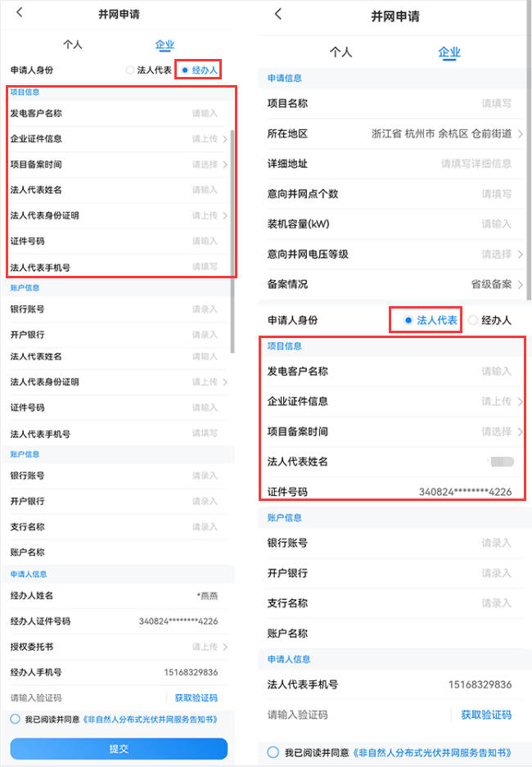Switch to 企业 tab on right screen

[x=449, y=52]
